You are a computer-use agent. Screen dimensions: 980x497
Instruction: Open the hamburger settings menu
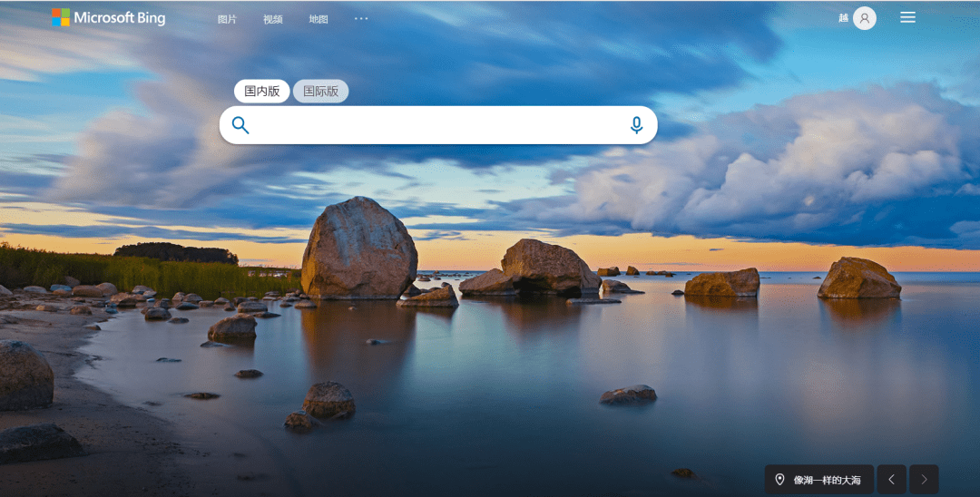point(907,17)
